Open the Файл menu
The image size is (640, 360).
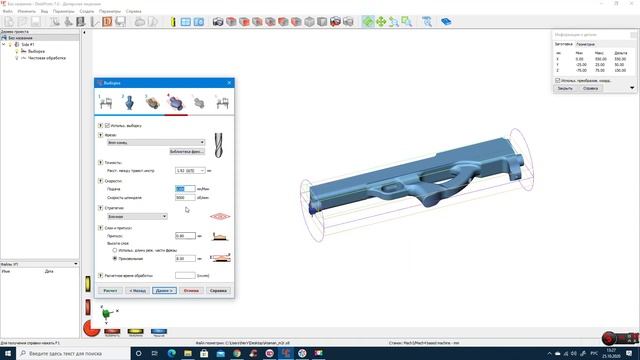coord(7,11)
